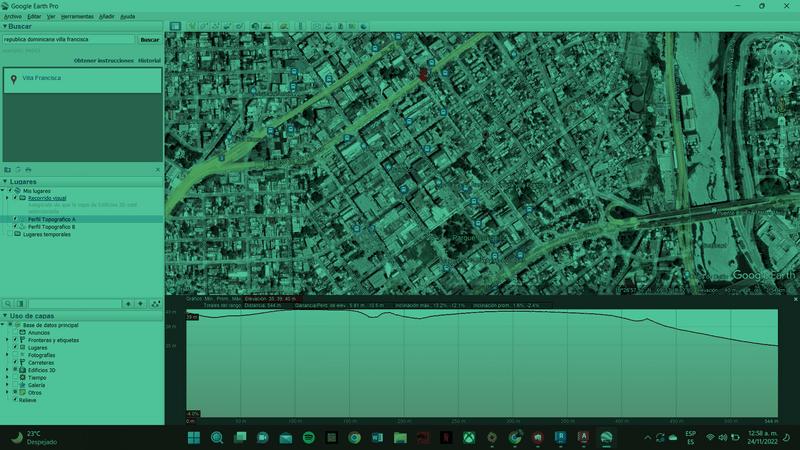The image size is (800, 450).
Task: Expand the Otros layer
Action: point(7,393)
